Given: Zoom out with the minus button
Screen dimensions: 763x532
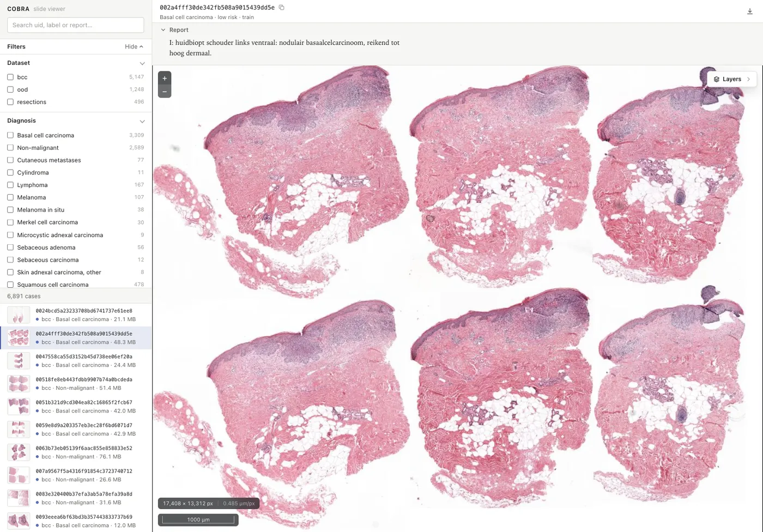Looking at the screenshot, I should [x=165, y=92].
